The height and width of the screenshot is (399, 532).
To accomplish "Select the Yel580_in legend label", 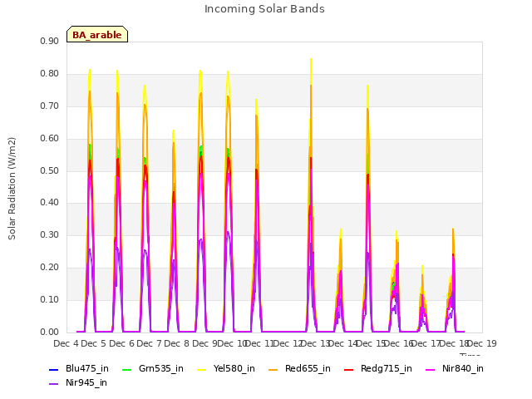I will (x=234, y=369).
